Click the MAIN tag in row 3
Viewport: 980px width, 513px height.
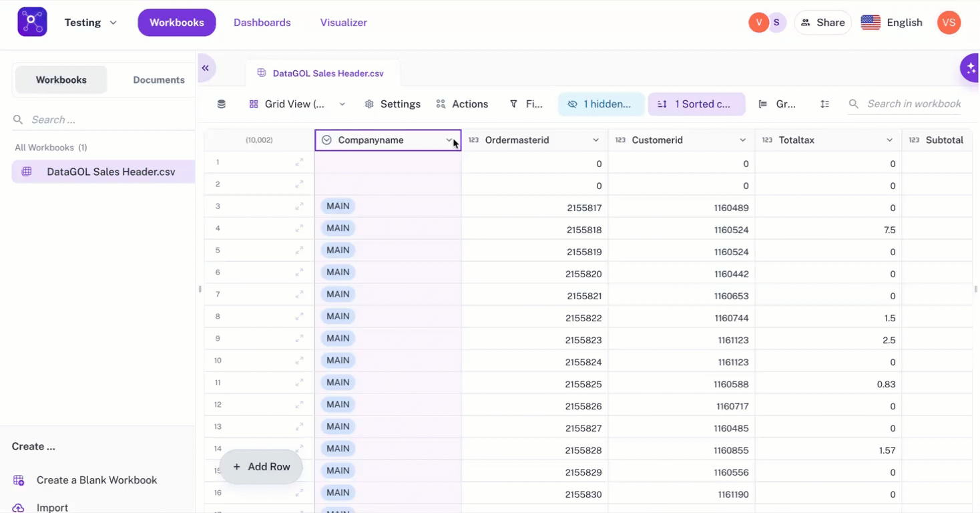338,206
